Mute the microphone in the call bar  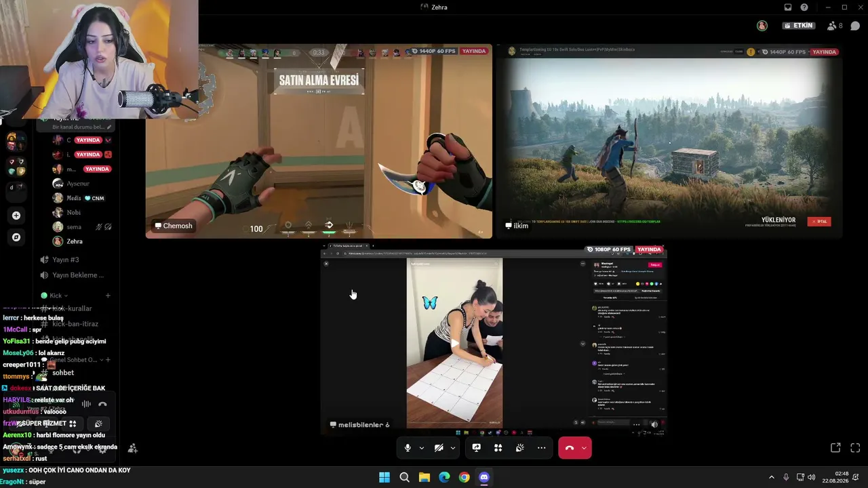[408, 448]
